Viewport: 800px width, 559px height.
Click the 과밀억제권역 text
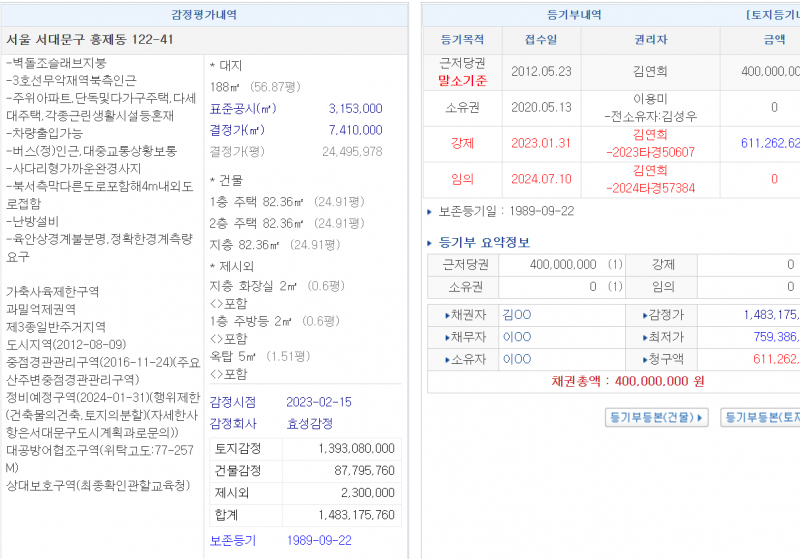click(x=41, y=310)
